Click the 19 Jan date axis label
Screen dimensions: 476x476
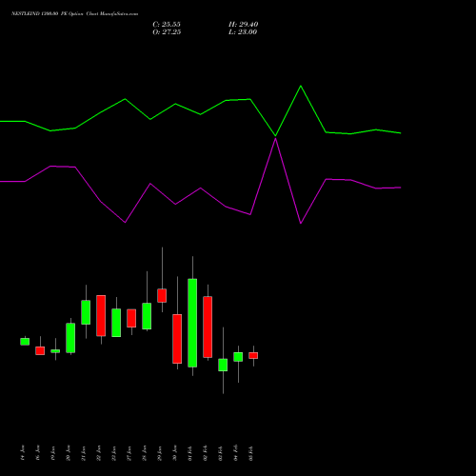click(x=53, y=453)
